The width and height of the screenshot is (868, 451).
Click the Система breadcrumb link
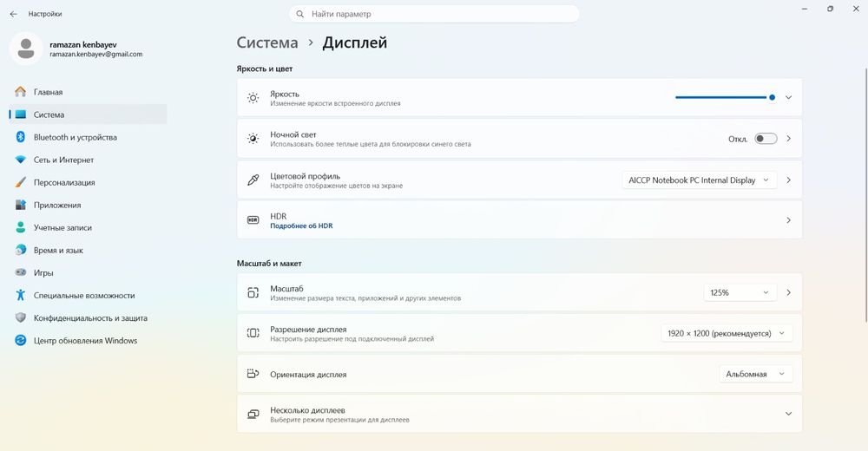[x=266, y=42]
